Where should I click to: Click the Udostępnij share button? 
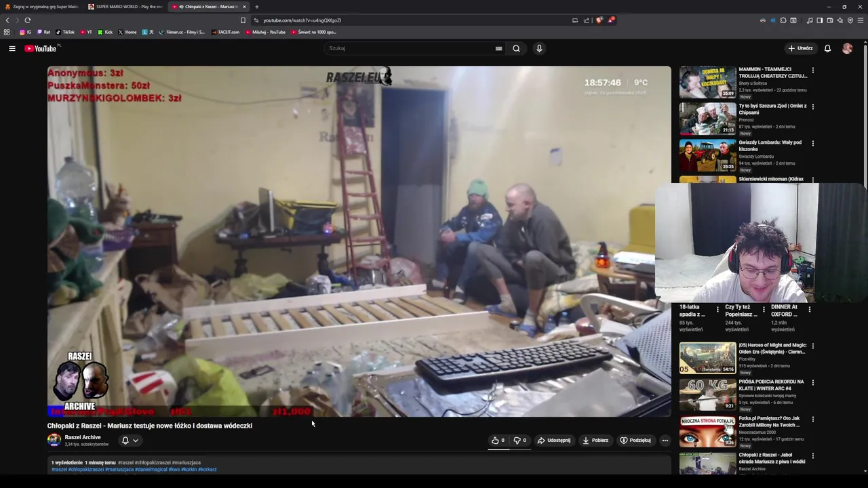[x=554, y=441]
